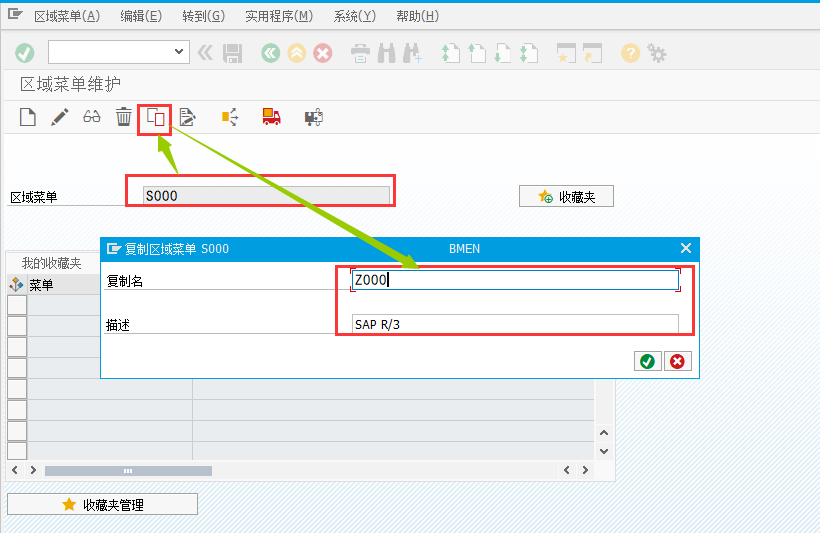Click the green checkmark Enter icon in toolbar
The height and width of the screenshot is (533, 820).
tap(25, 53)
